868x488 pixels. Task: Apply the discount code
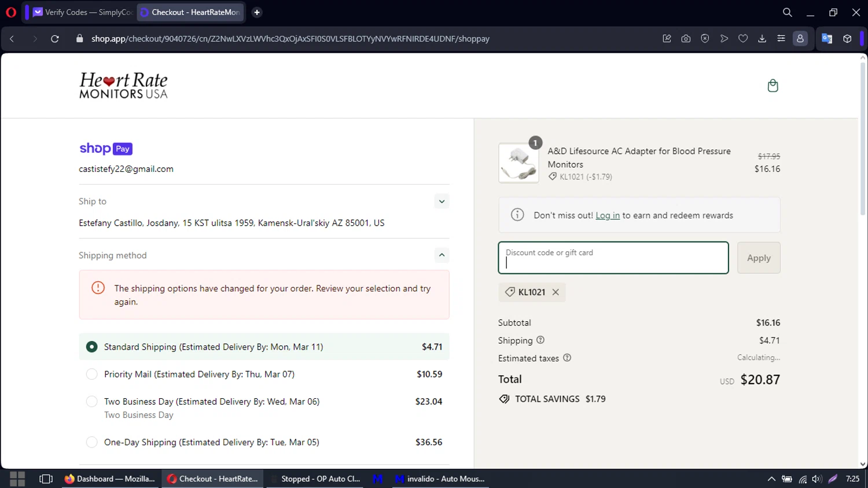759,258
